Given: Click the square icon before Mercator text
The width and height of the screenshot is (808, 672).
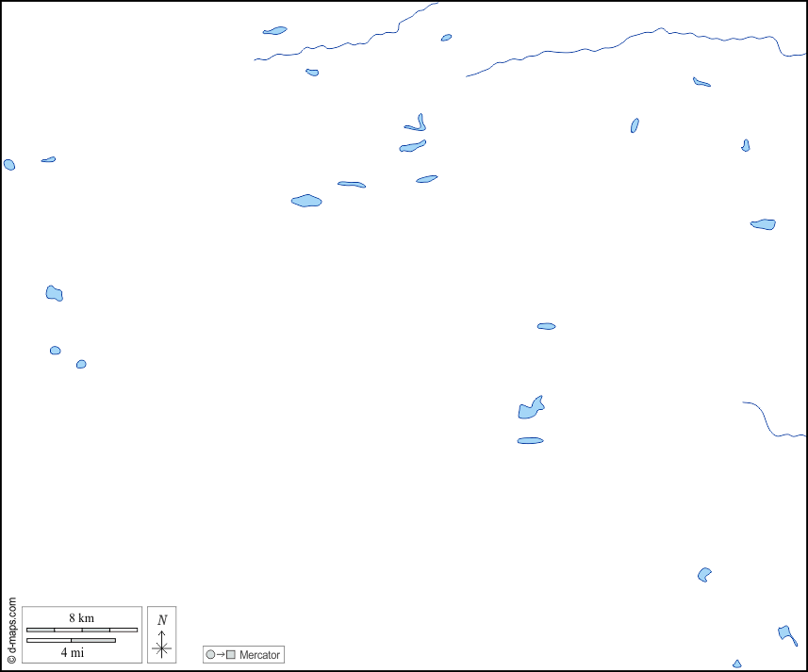Looking at the screenshot, I should [x=231, y=654].
